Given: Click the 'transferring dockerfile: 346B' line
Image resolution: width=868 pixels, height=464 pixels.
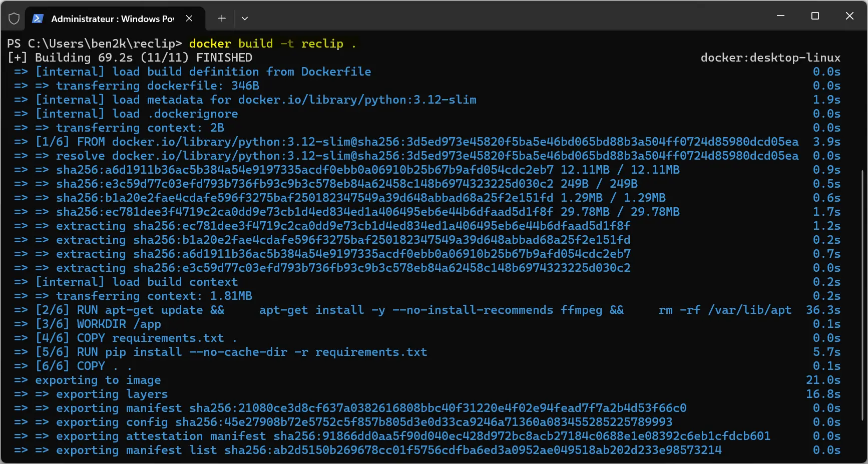Looking at the screenshot, I should point(157,86).
